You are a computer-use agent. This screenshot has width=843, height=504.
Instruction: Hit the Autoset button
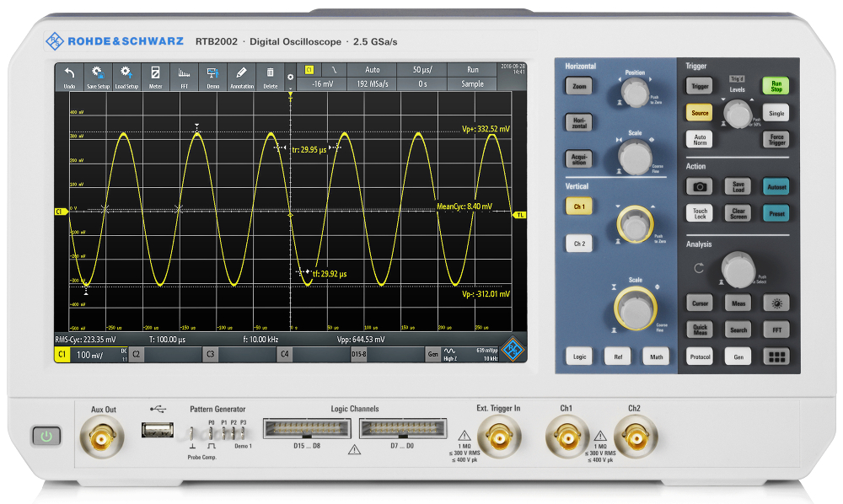[776, 187]
